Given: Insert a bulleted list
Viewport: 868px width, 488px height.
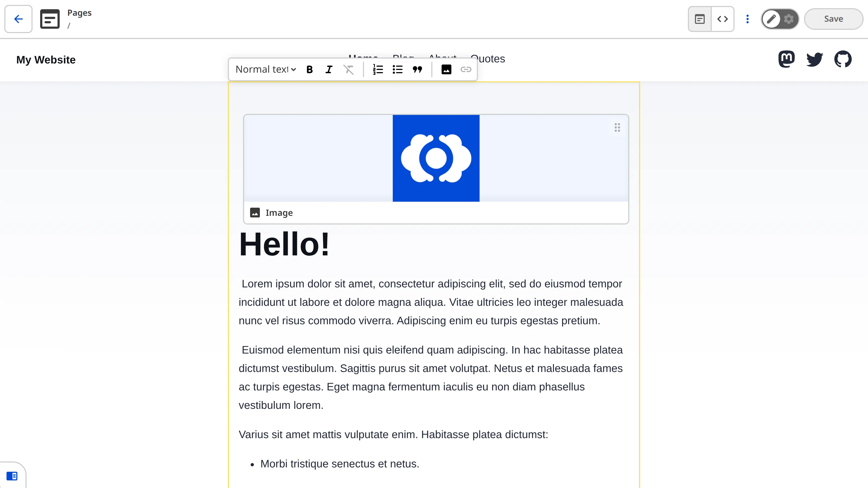Looking at the screenshot, I should coord(398,69).
